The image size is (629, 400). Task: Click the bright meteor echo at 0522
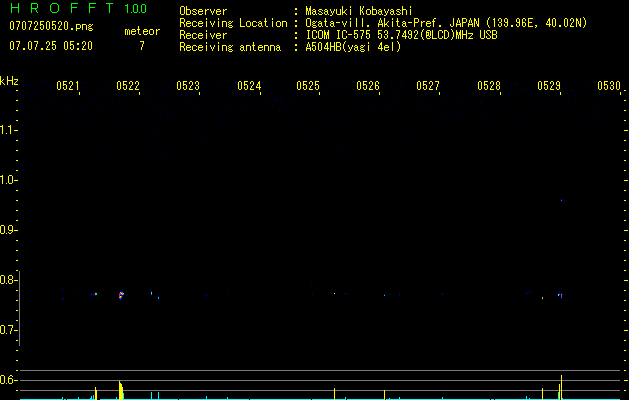pos(121,295)
